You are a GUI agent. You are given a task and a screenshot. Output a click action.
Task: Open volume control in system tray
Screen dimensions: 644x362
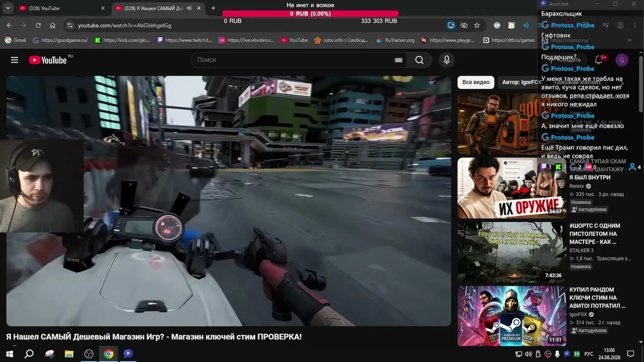528,354
